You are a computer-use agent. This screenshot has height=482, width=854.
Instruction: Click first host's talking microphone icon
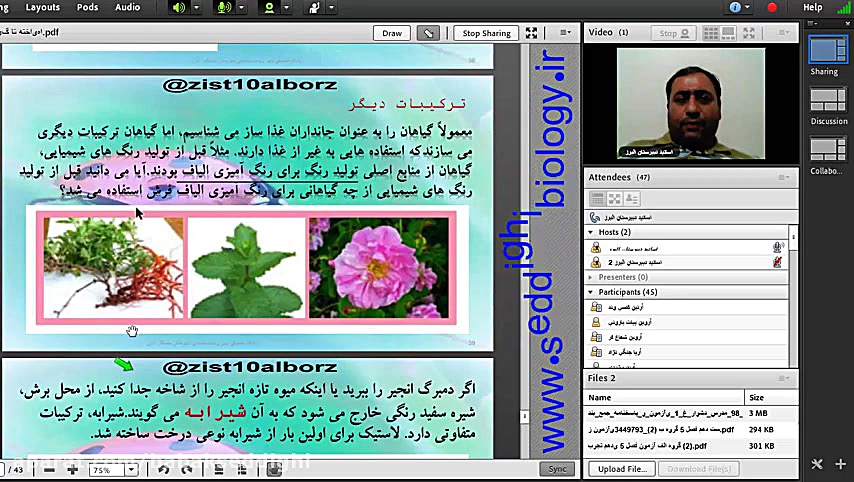[778, 248]
